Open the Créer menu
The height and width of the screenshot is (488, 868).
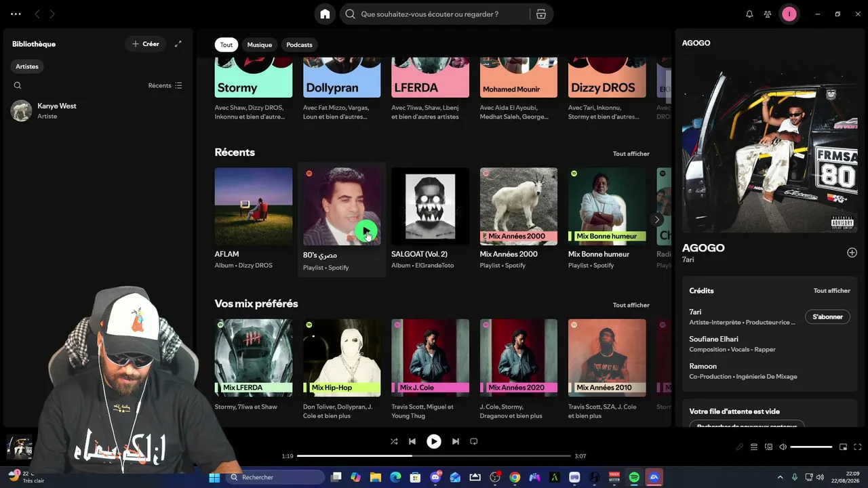146,44
